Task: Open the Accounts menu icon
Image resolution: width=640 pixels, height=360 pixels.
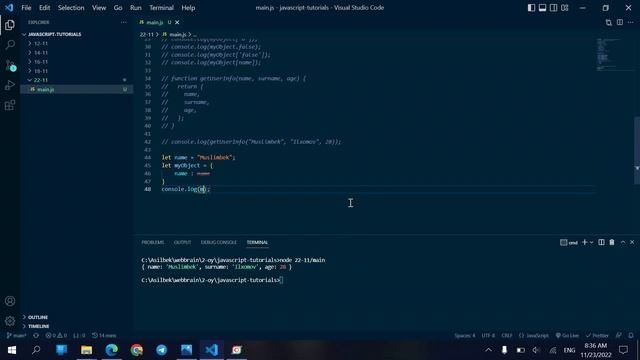Action: tap(10, 301)
